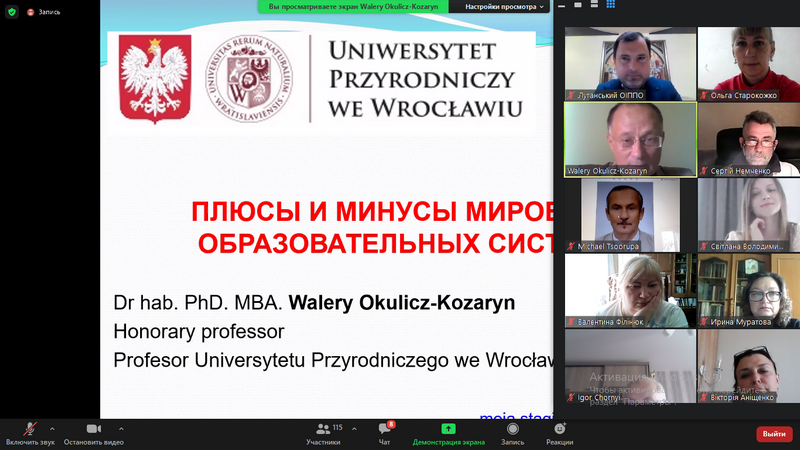The height and width of the screenshot is (450, 800).
Task: Click the round university seal logo on slide
Action: (x=249, y=79)
